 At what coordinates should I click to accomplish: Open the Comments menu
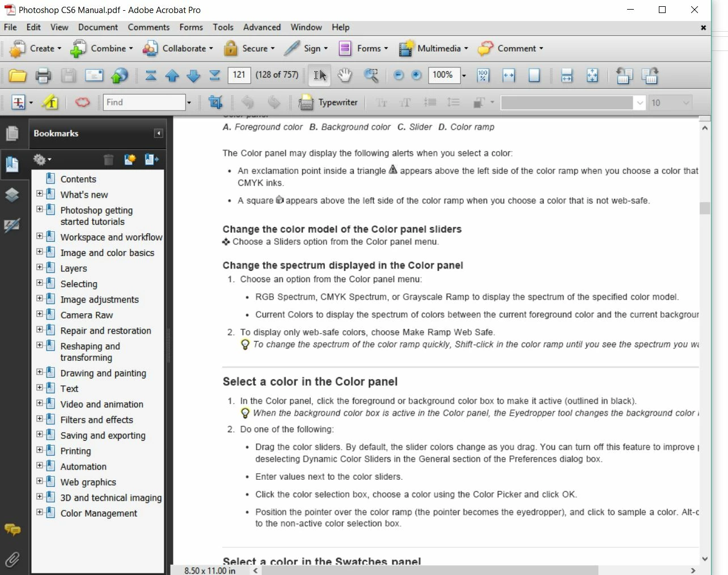149,27
